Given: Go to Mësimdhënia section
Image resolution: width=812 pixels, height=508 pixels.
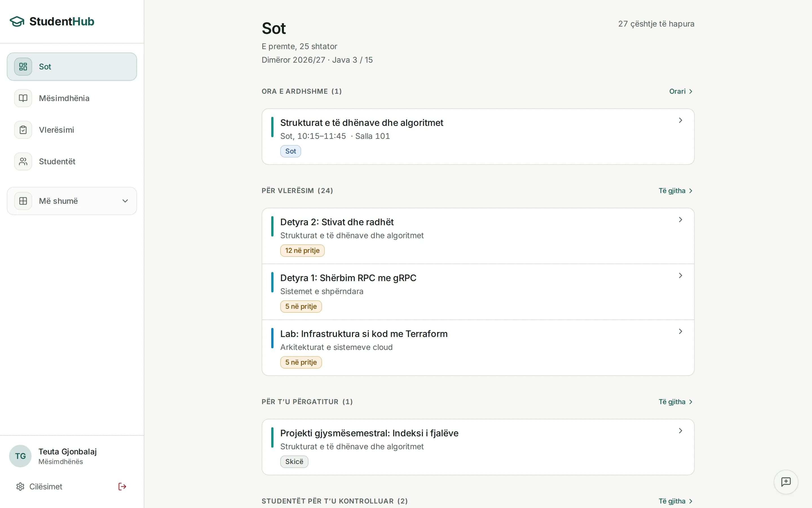Looking at the screenshot, I should 72,98.
